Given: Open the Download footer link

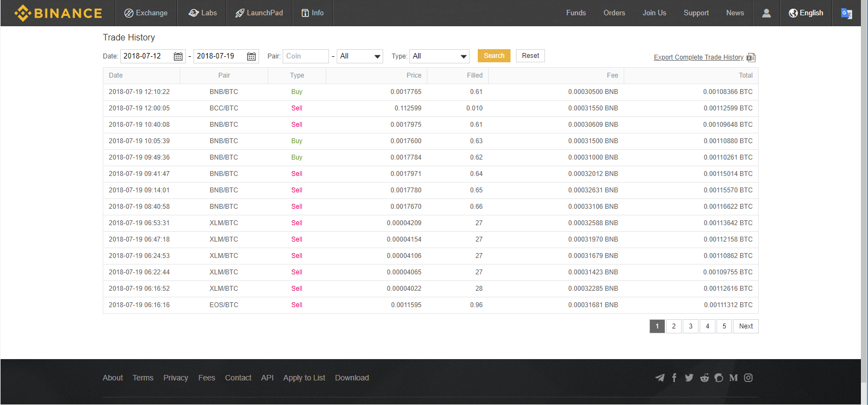Looking at the screenshot, I should 352,378.
